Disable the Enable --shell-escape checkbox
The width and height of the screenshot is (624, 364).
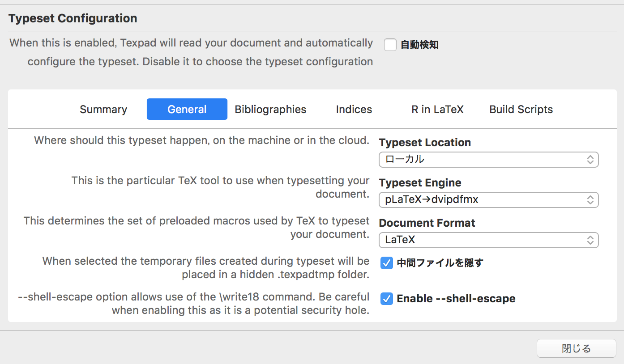pos(386,299)
